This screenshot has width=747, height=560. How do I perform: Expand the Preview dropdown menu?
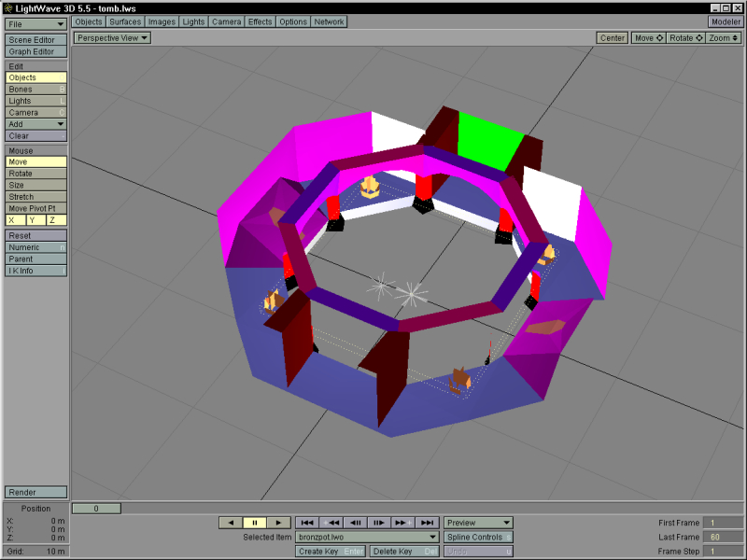coord(478,523)
